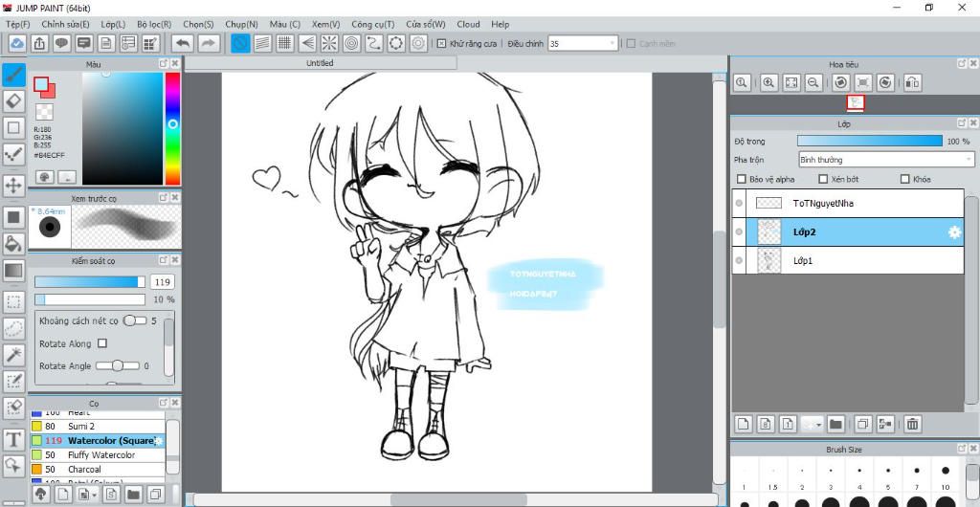Select the Brush tool in left toolbar
The image size is (980, 507).
point(13,75)
